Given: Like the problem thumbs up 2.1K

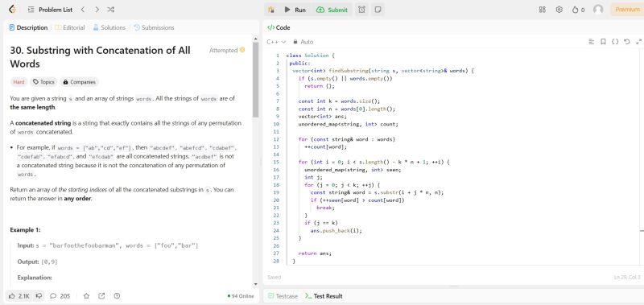Looking at the screenshot, I should (19, 295).
